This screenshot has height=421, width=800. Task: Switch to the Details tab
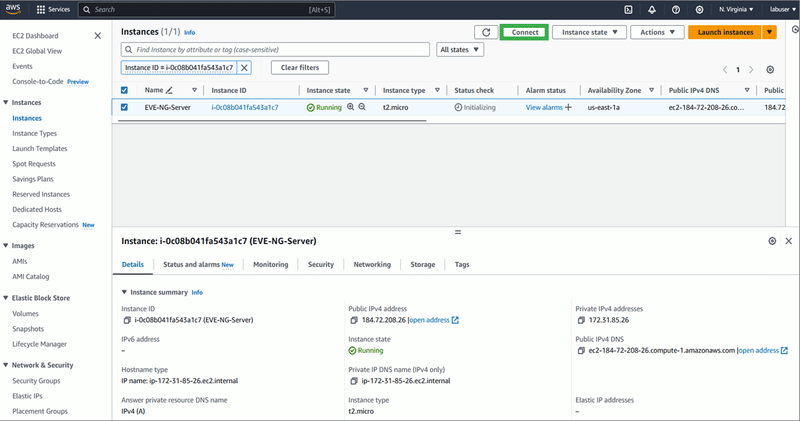tap(133, 264)
